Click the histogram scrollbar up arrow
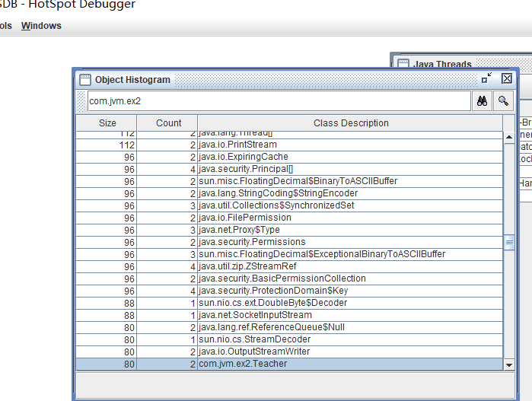Screen dimensions: 532x401 point(509,138)
